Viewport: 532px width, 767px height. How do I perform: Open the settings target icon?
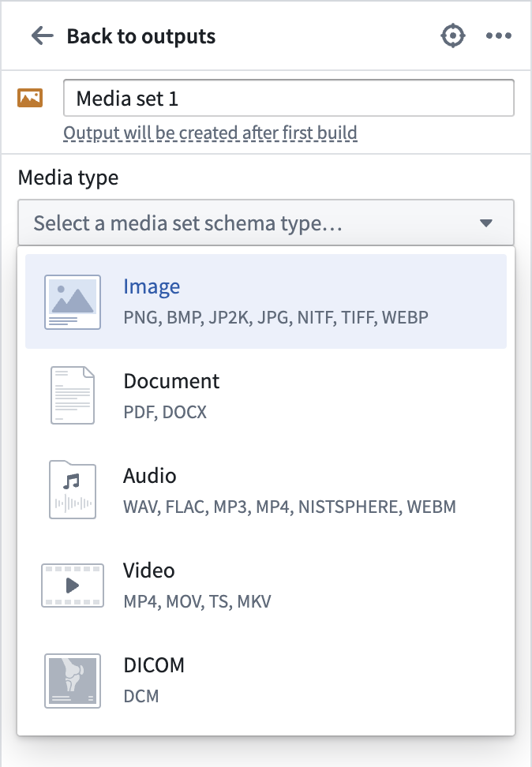coord(452,35)
